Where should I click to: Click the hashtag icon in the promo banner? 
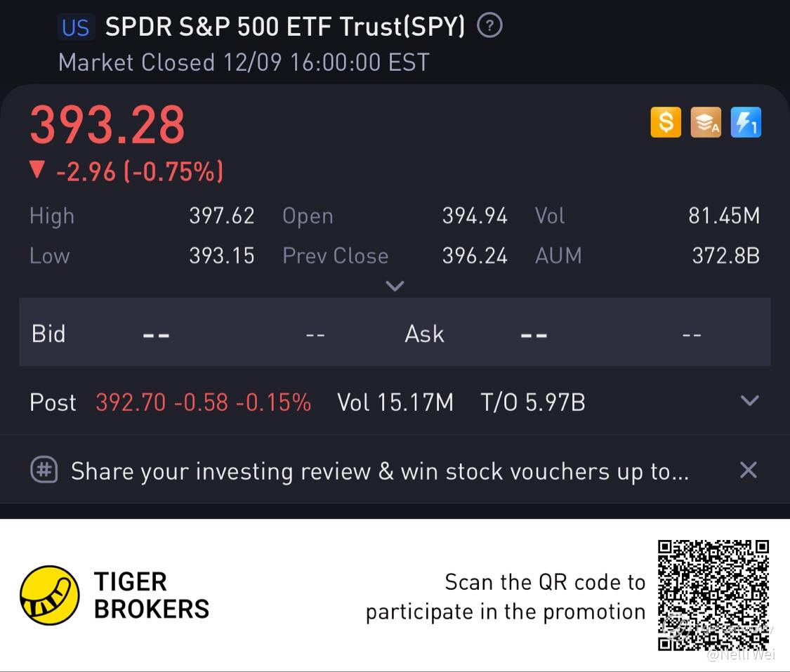44,470
